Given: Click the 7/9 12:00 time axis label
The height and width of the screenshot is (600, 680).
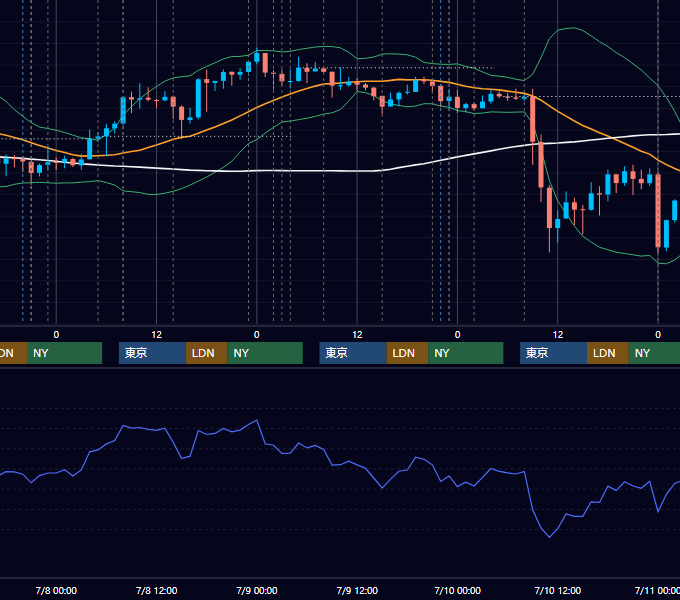Looking at the screenshot, I should pyautogui.click(x=357, y=590).
